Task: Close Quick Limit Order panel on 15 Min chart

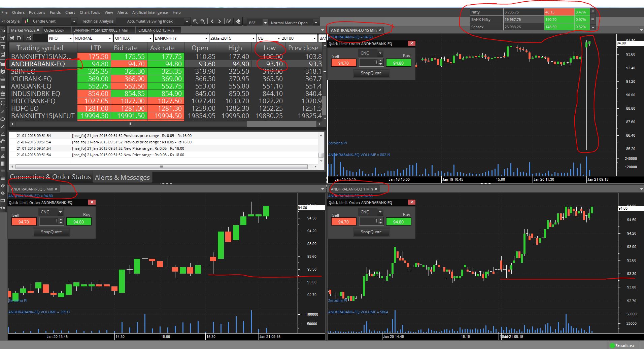Action: [411, 43]
